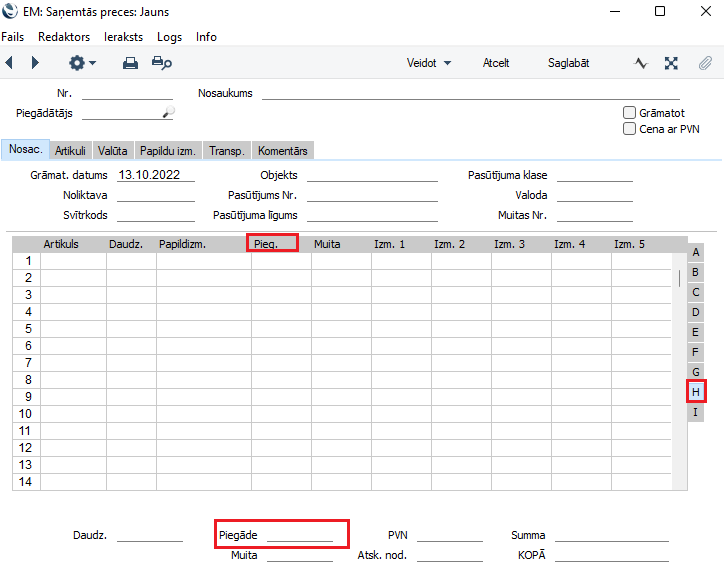Click the workflow activity wave icon

(641, 63)
